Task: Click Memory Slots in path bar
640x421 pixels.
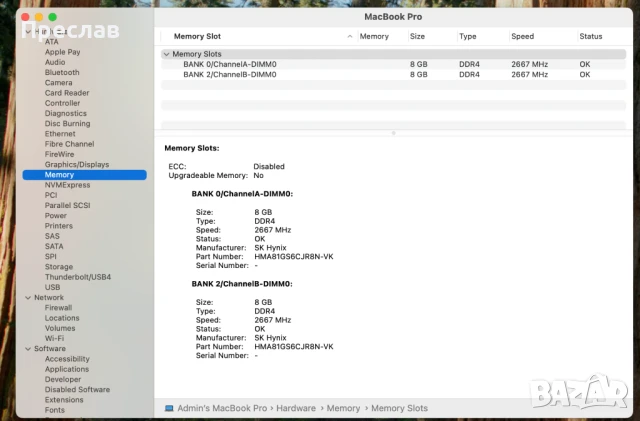Action: tap(399, 408)
